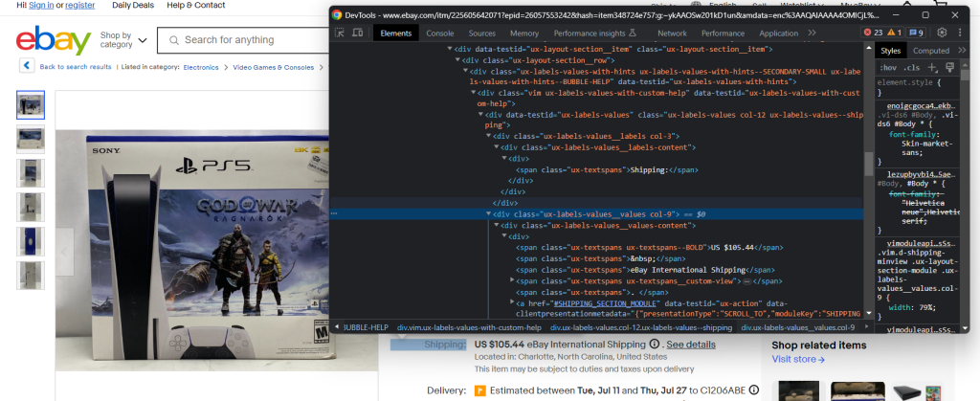The width and height of the screenshot is (980, 401).
Task: Click the blue back arrow icon
Action: click(28, 67)
